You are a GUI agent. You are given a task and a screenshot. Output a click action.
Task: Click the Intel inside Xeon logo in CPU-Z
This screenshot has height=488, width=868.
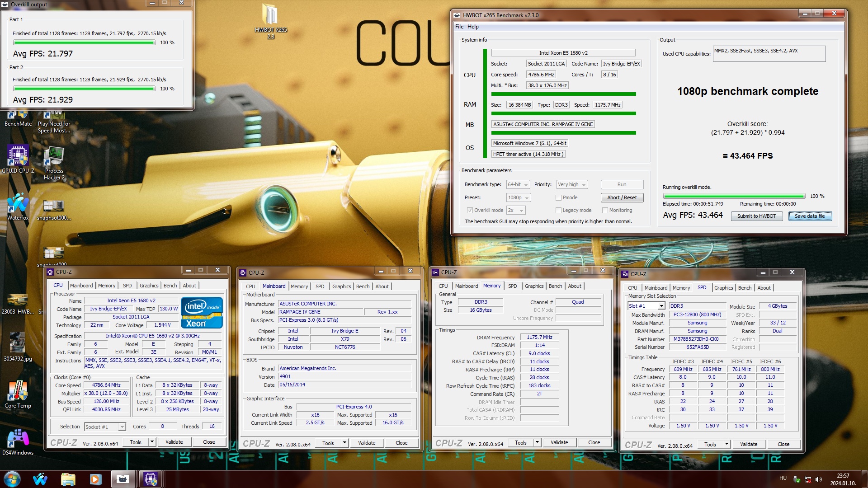tap(202, 312)
